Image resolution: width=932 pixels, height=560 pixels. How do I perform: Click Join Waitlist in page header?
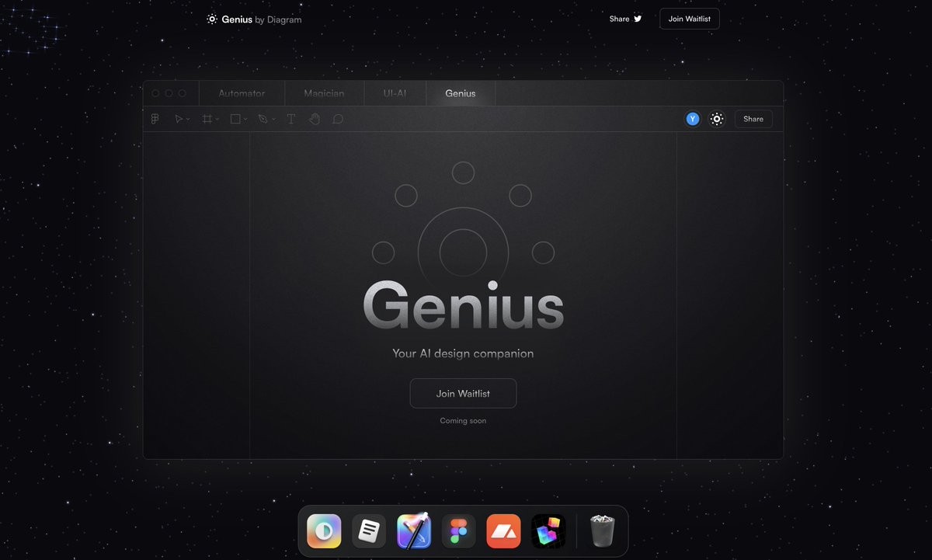(690, 19)
